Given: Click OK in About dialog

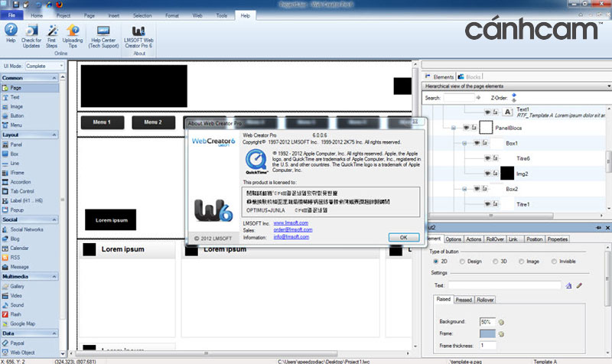Looking at the screenshot, I should pyautogui.click(x=404, y=237).
